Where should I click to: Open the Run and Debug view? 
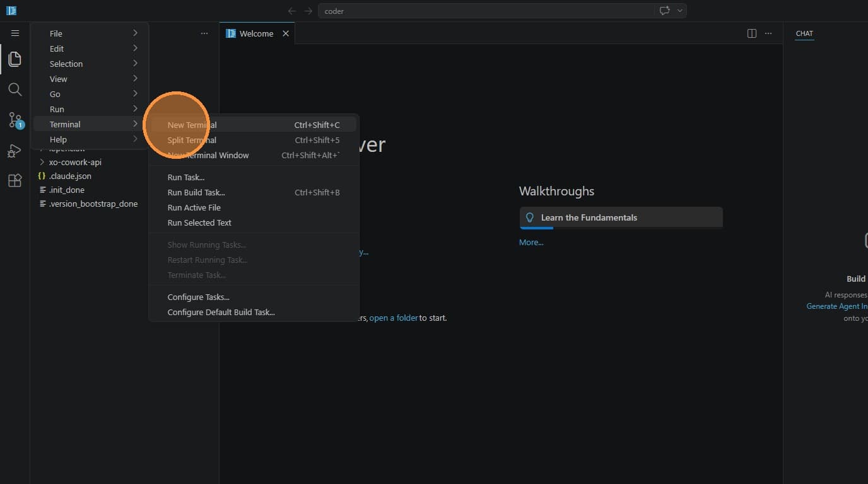pyautogui.click(x=15, y=151)
